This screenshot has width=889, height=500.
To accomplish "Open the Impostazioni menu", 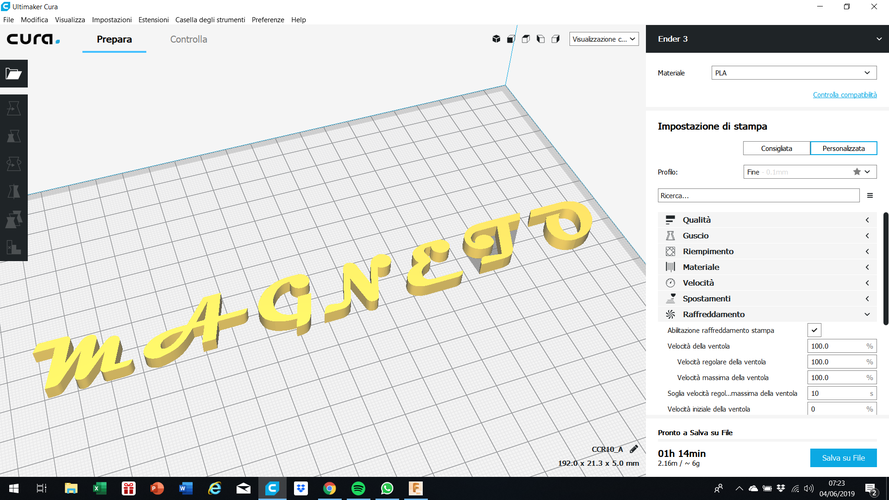I will [x=112, y=19].
